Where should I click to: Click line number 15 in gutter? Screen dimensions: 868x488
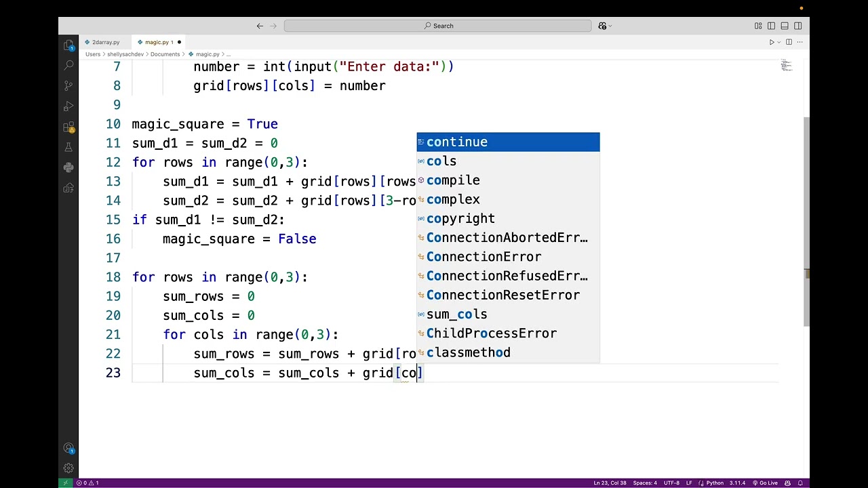(113, 220)
